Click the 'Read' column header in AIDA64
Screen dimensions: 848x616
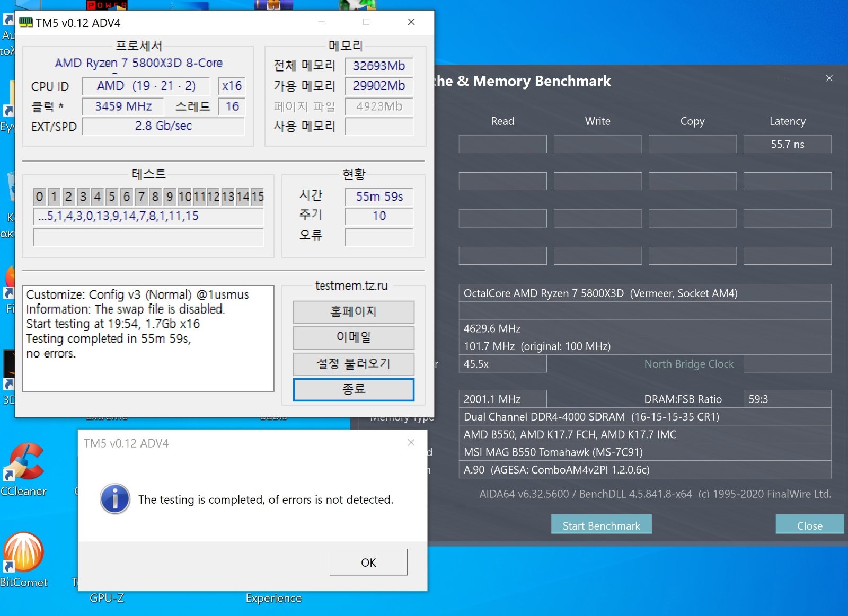click(502, 121)
